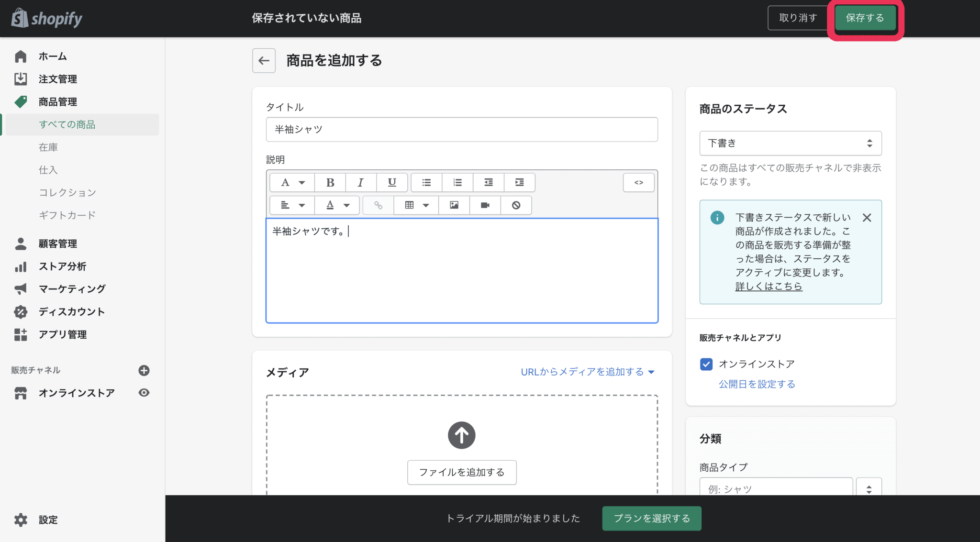The width and height of the screenshot is (980, 542).
Task: Uncheck the オンラインストア sales channel checkbox
Action: (706, 364)
